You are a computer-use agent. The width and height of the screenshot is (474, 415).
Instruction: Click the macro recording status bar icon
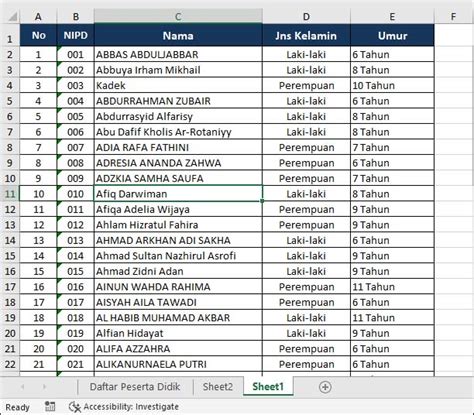[50, 406]
